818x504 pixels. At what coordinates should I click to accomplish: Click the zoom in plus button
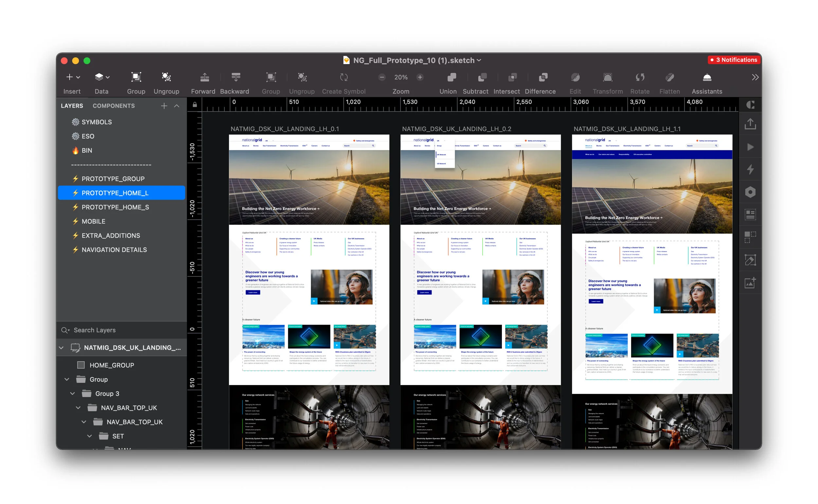click(x=420, y=77)
